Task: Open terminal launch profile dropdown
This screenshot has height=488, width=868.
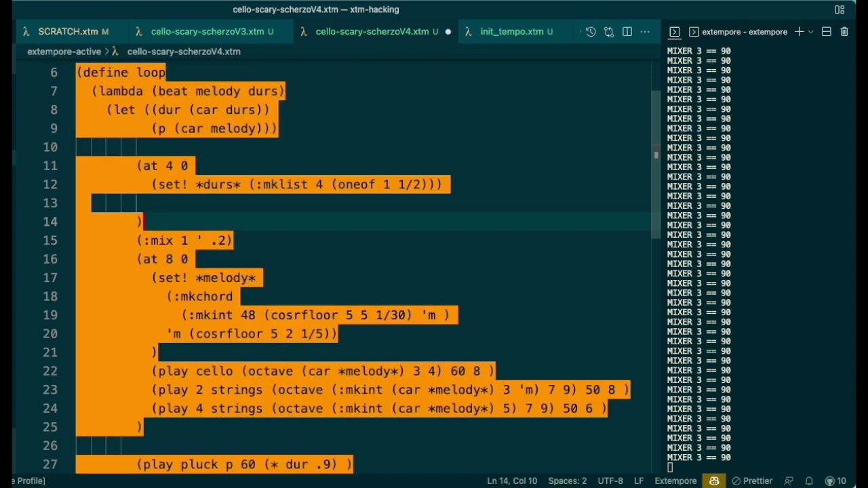Action: [x=810, y=32]
